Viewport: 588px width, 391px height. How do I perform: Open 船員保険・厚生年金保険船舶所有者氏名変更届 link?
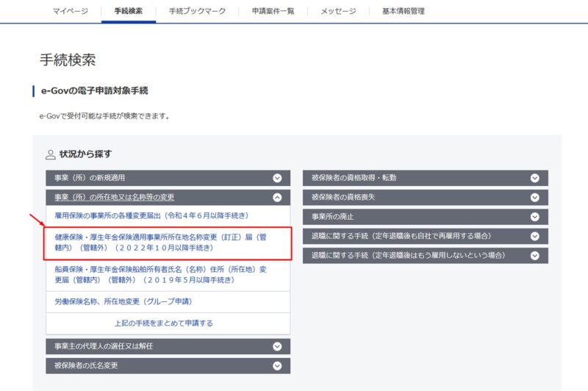click(160, 274)
